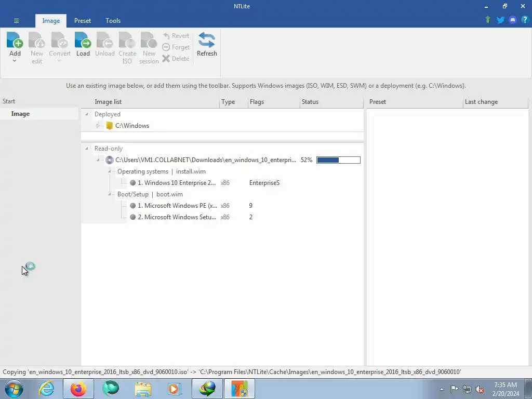Click the Action Center flag icon
Image resolution: width=532 pixels, height=399 pixels.
(454, 389)
